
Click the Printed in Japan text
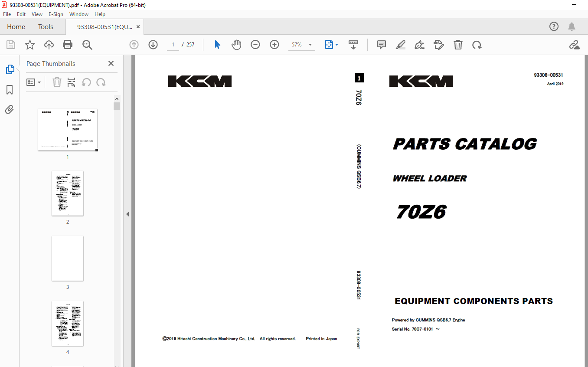coord(321,339)
